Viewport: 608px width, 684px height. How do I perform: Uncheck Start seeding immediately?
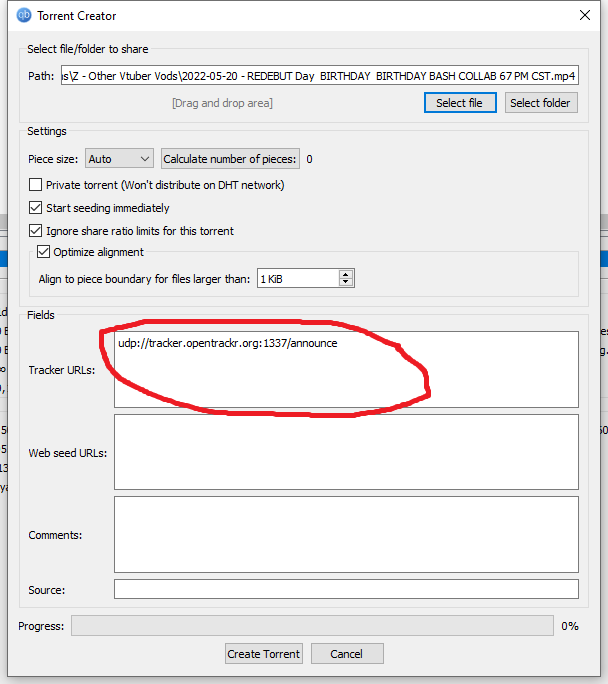pyautogui.click(x=36, y=208)
